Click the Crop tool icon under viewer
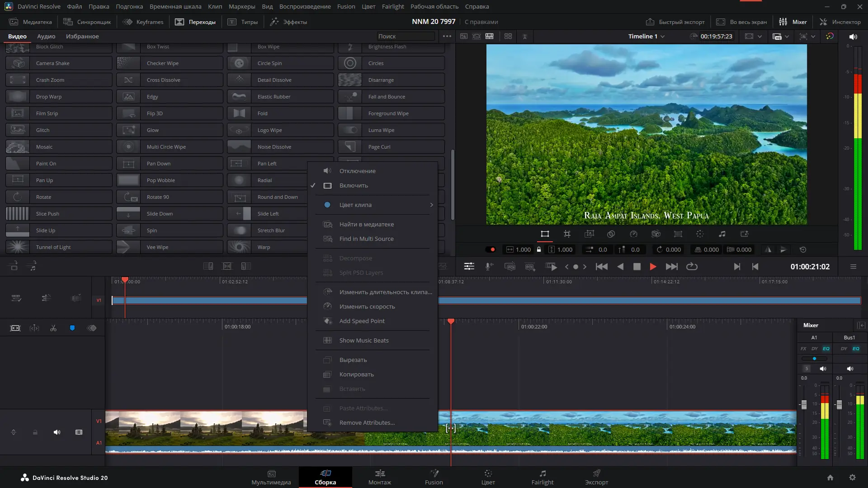The width and height of the screenshot is (868, 488). coord(567,234)
